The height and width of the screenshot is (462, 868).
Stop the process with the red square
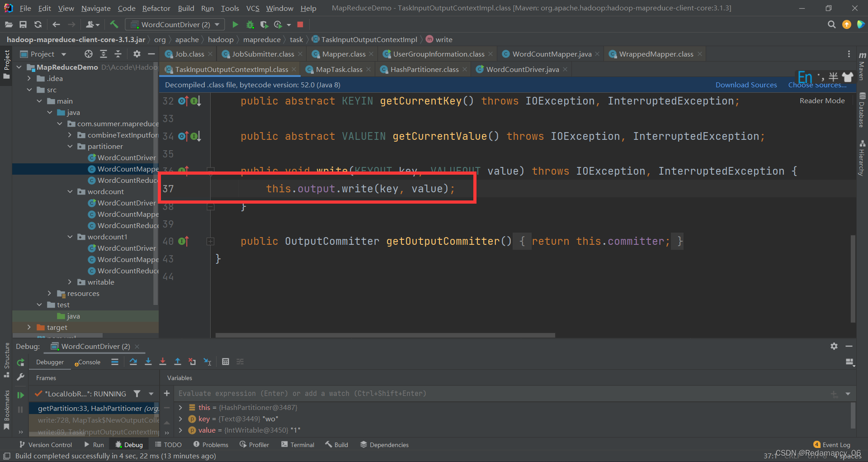point(300,24)
